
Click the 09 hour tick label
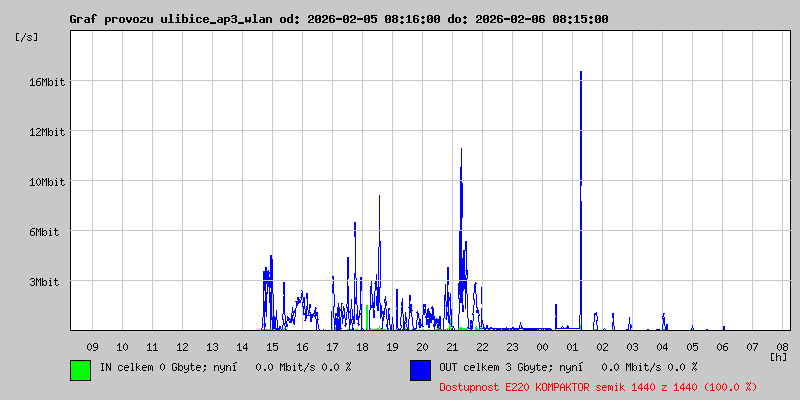click(x=92, y=347)
